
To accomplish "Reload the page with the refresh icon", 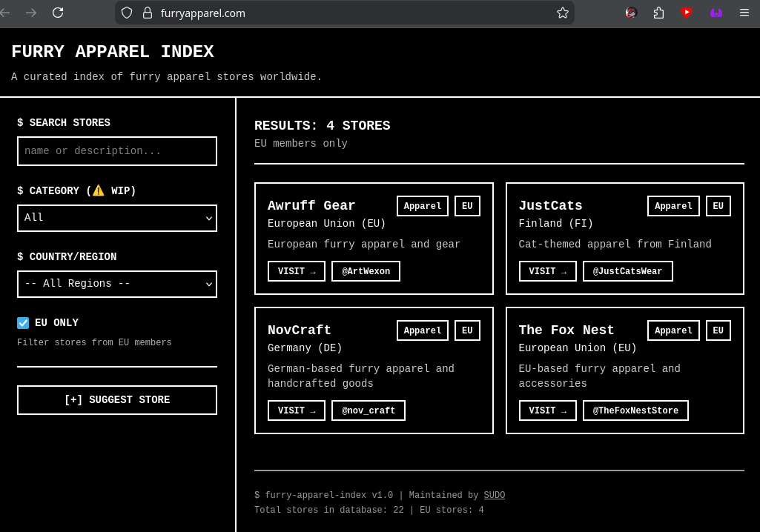I will (58, 13).
